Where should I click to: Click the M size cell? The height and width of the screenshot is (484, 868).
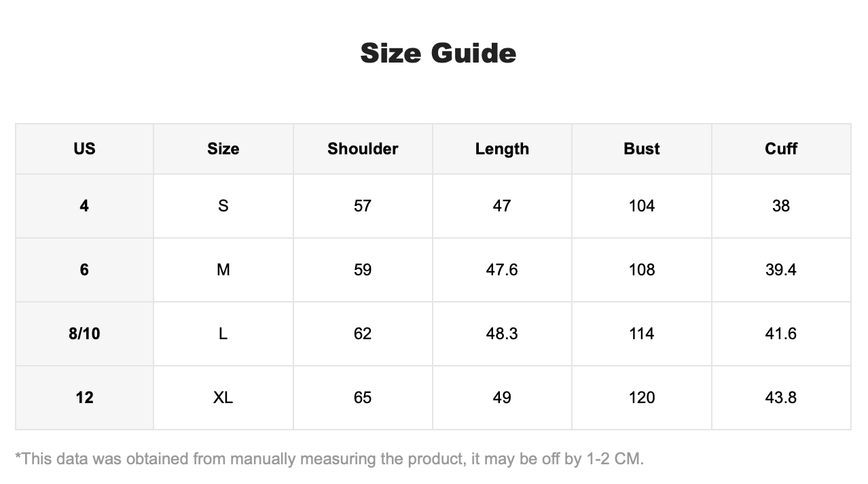click(x=223, y=270)
